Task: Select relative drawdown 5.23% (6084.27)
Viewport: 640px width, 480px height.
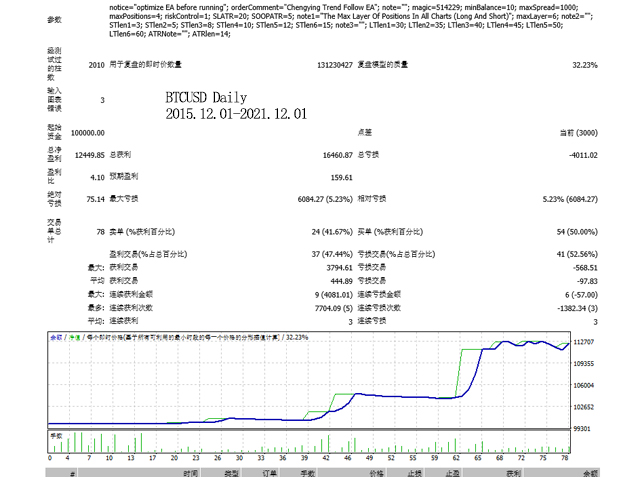Action: tap(570, 199)
